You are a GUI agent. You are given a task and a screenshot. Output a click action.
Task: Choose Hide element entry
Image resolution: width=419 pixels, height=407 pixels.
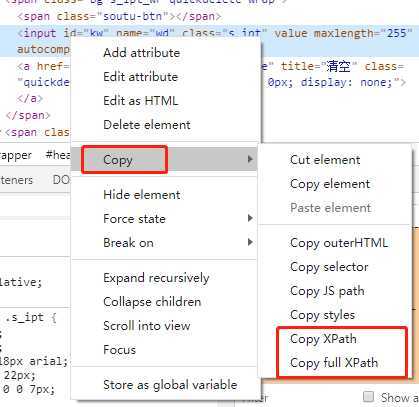click(x=142, y=195)
